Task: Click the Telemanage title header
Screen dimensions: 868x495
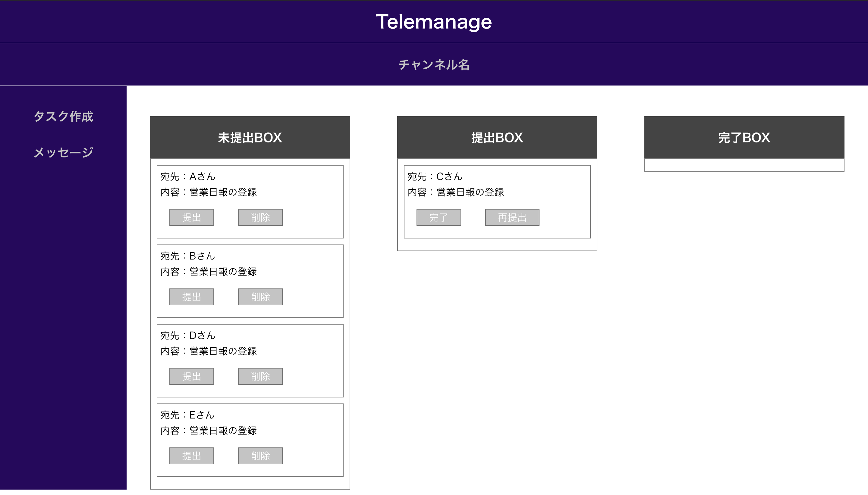Action: (x=434, y=22)
